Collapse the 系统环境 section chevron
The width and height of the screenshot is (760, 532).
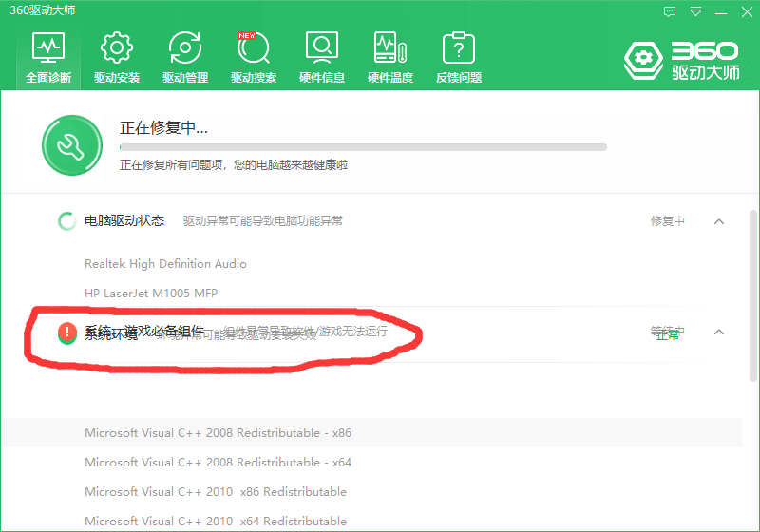(719, 332)
